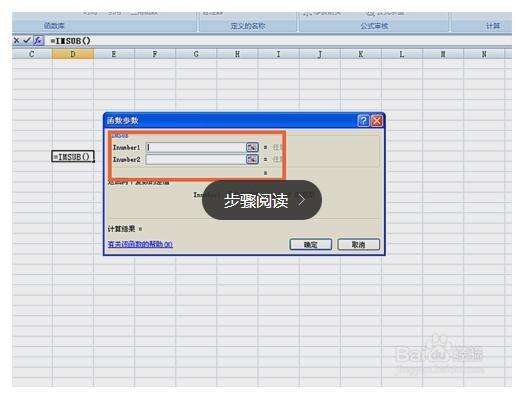Viewport: 528px width, 394px height.
Task: Click the formula bar confirm checkmark icon
Action: coord(27,41)
